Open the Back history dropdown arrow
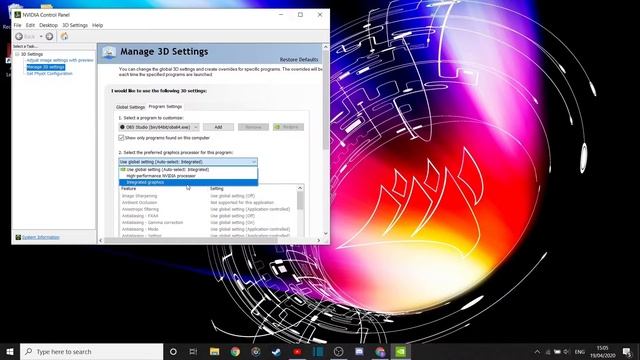The image size is (640, 360). click(41, 37)
